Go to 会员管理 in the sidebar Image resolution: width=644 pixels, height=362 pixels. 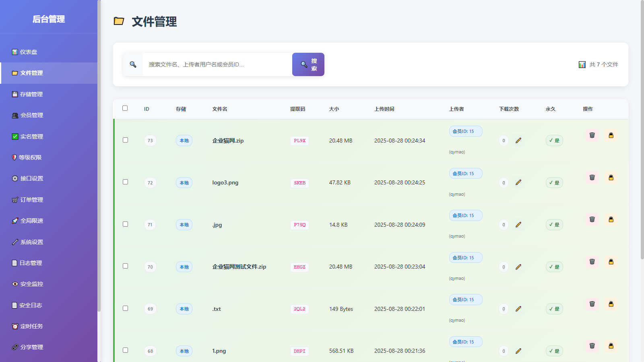point(32,115)
